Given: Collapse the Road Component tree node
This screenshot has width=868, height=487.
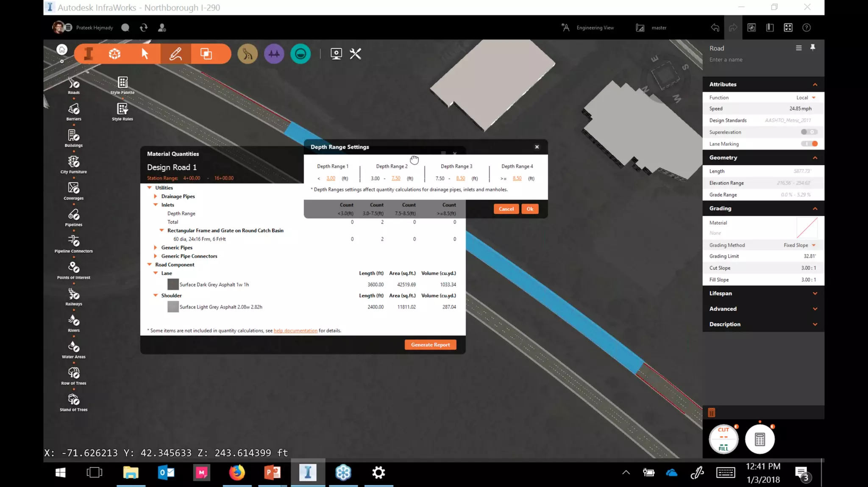Looking at the screenshot, I should pyautogui.click(x=150, y=265).
